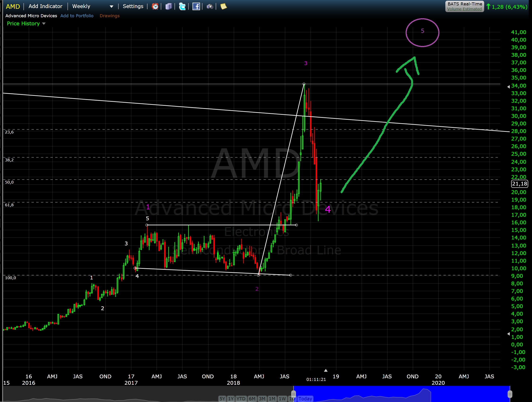532x402 pixels.
Task: Open the alarm clock alert icon
Action: point(155,6)
